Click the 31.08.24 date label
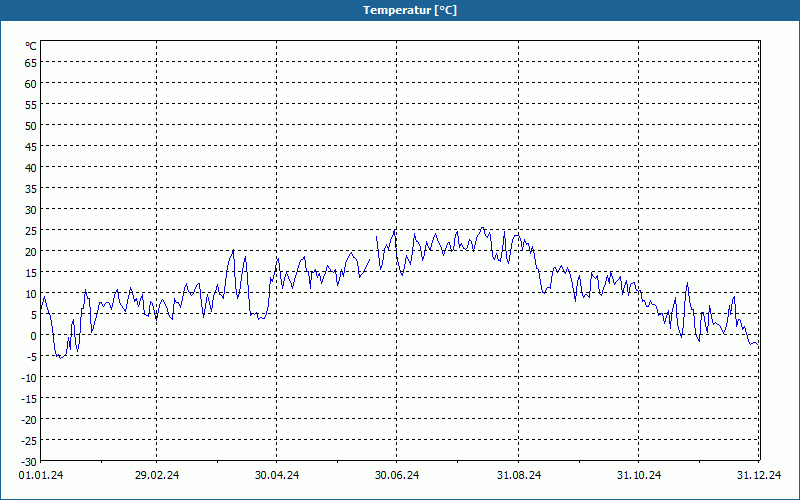 point(519,475)
